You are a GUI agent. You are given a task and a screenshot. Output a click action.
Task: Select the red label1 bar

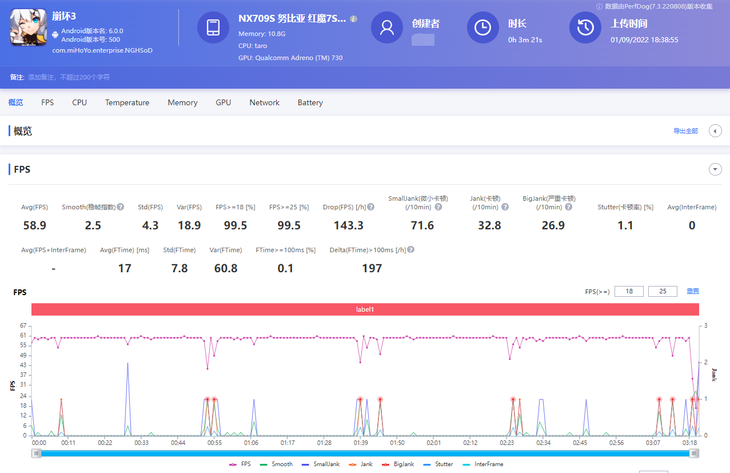click(365, 309)
